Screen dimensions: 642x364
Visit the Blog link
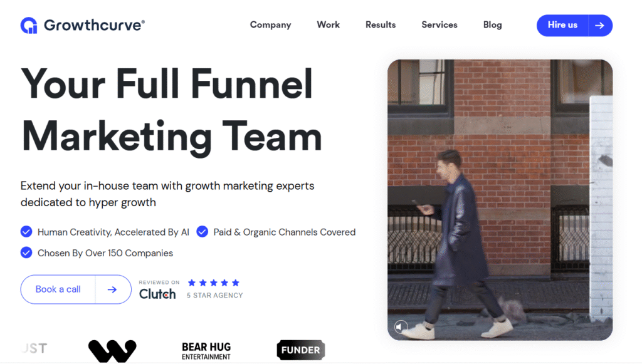(x=492, y=25)
